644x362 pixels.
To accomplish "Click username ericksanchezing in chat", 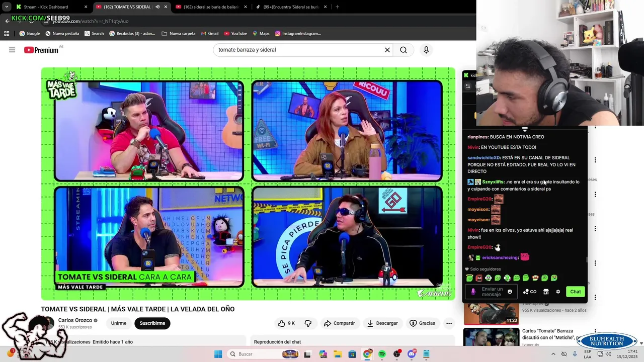I will [x=500, y=258].
